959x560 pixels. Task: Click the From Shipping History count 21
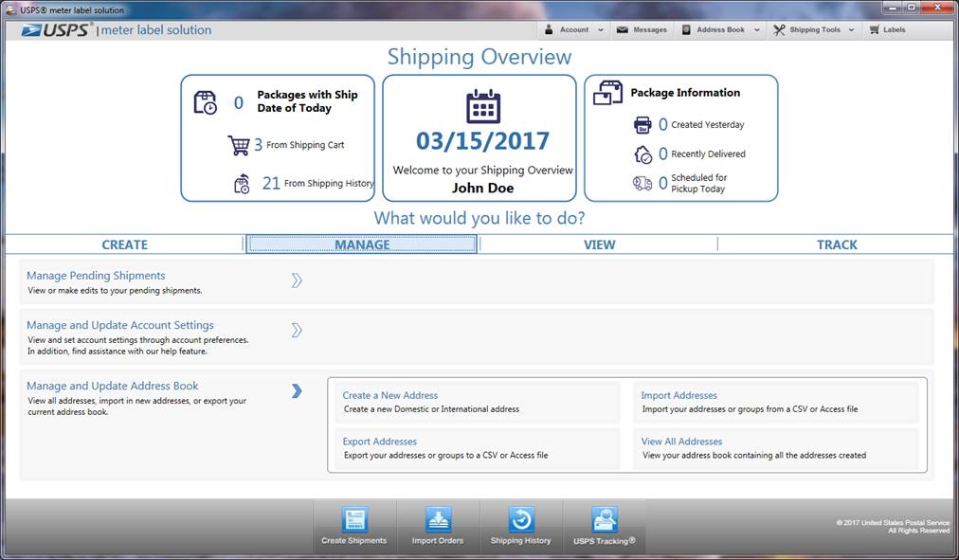(271, 184)
